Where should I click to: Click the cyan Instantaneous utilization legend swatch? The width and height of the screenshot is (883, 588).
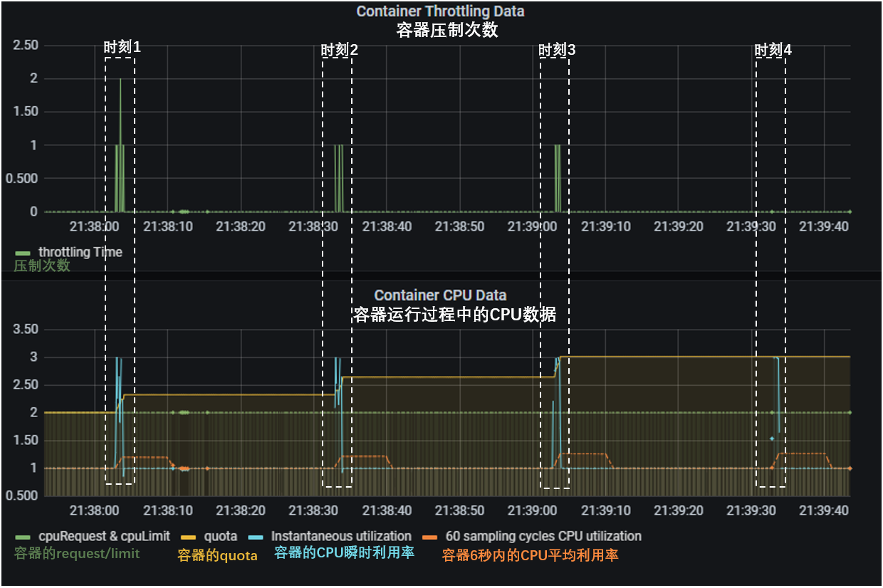(x=256, y=537)
